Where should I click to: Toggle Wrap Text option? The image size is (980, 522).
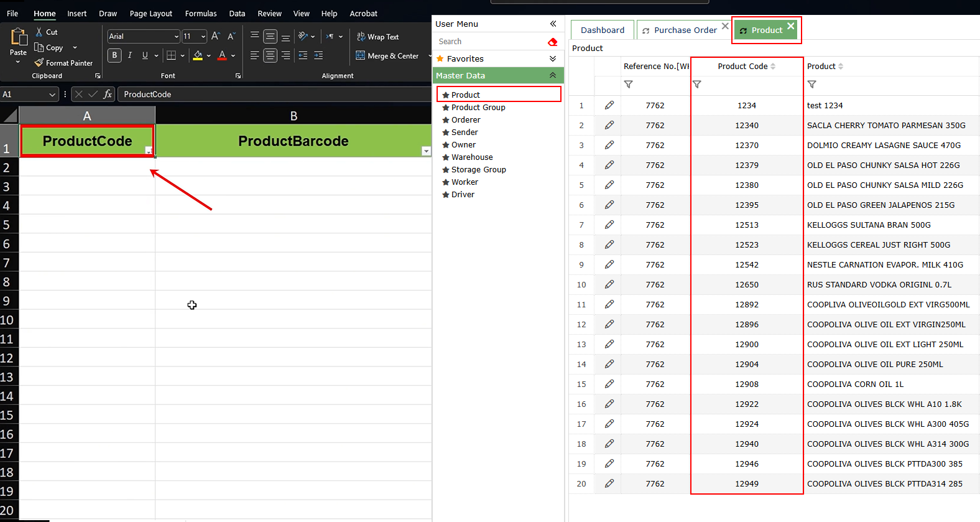(378, 37)
